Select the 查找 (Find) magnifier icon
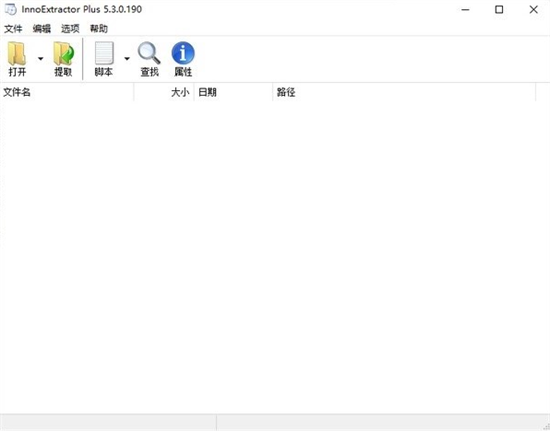 click(149, 53)
